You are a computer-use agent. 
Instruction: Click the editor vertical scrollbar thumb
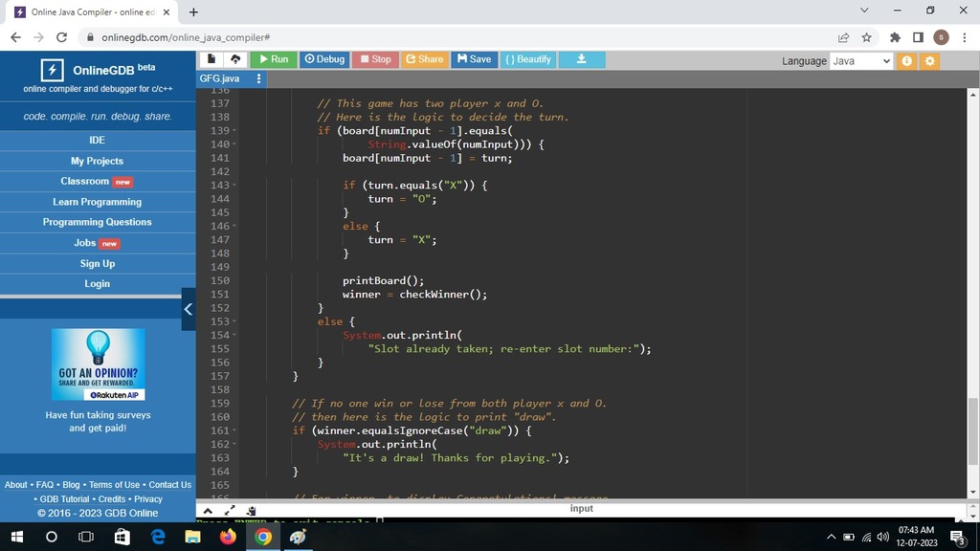point(973,431)
